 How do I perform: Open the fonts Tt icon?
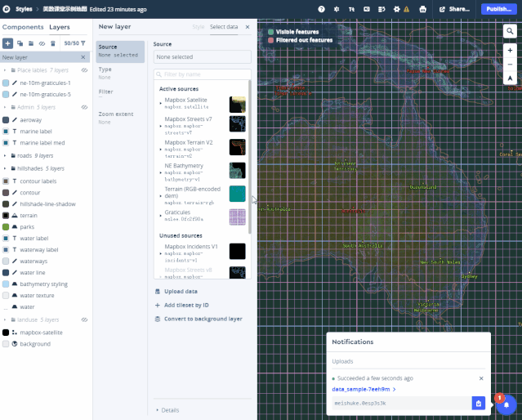351,9
